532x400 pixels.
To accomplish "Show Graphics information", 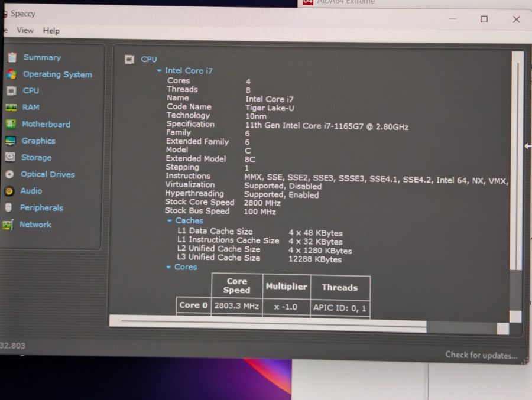I will (38, 141).
